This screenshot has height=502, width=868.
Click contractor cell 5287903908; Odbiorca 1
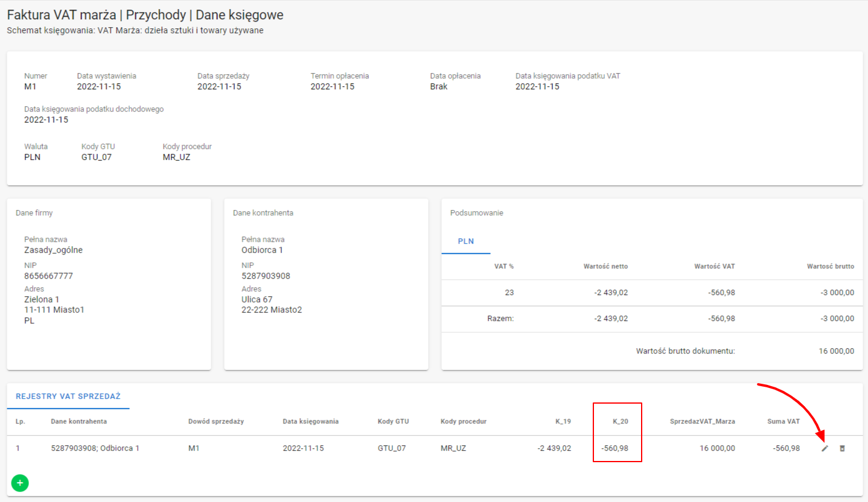pos(95,448)
